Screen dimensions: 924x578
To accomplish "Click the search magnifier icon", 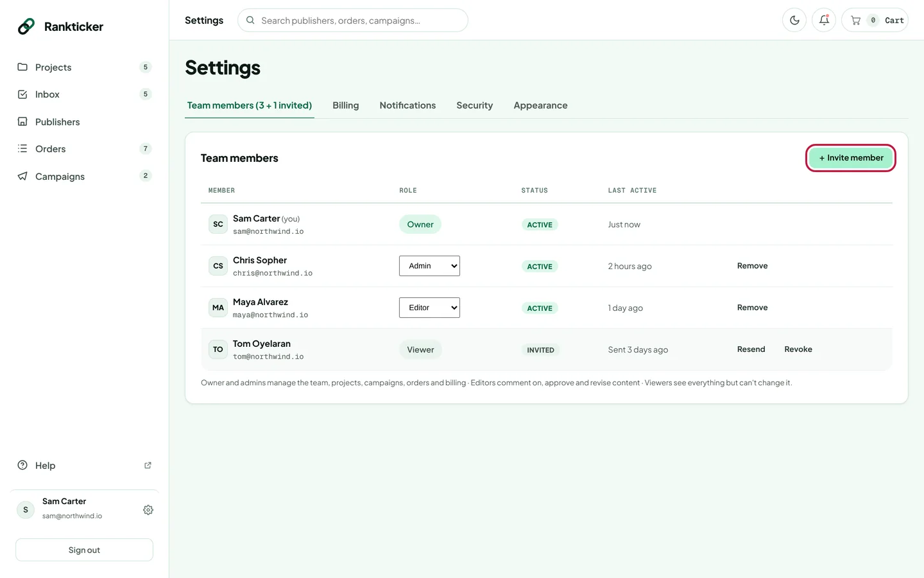I will (250, 21).
